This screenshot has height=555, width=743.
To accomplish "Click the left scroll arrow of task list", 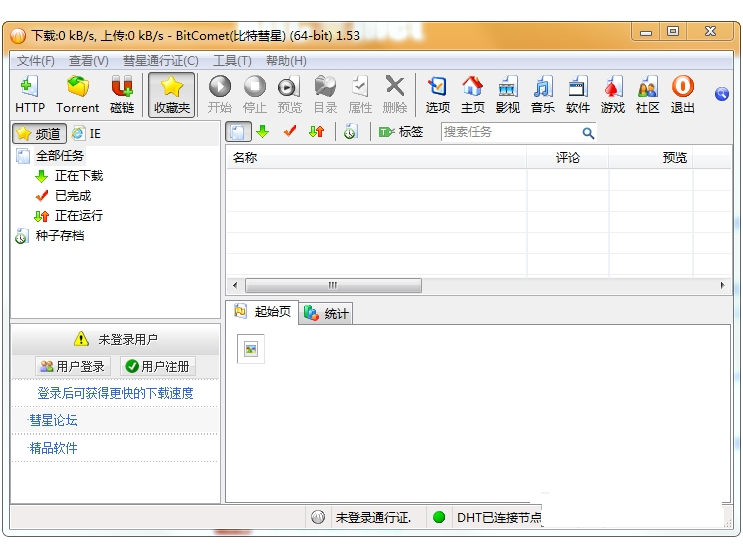I will click(235, 285).
